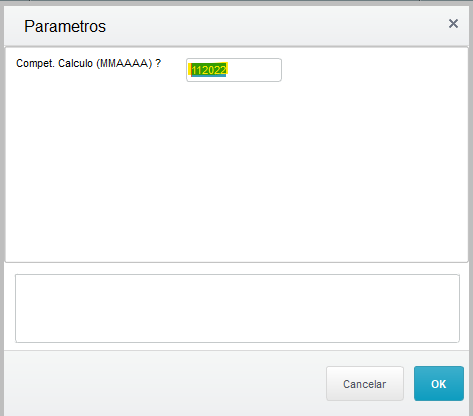
Task: Click the word Calculo in the label
Action: click(x=75, y=63)
